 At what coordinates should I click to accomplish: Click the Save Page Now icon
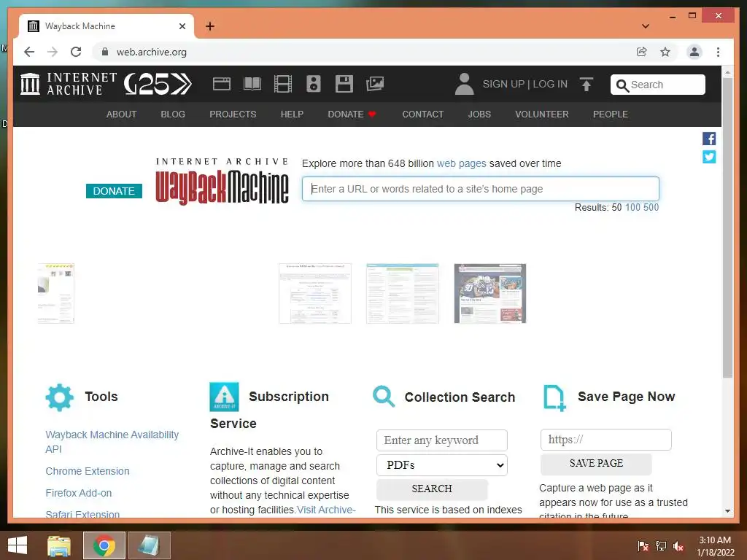point(554,397)
